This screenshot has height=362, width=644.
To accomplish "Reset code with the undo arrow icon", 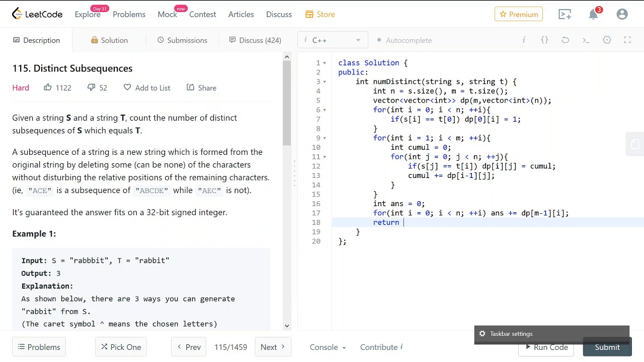I will pos(565,40).
